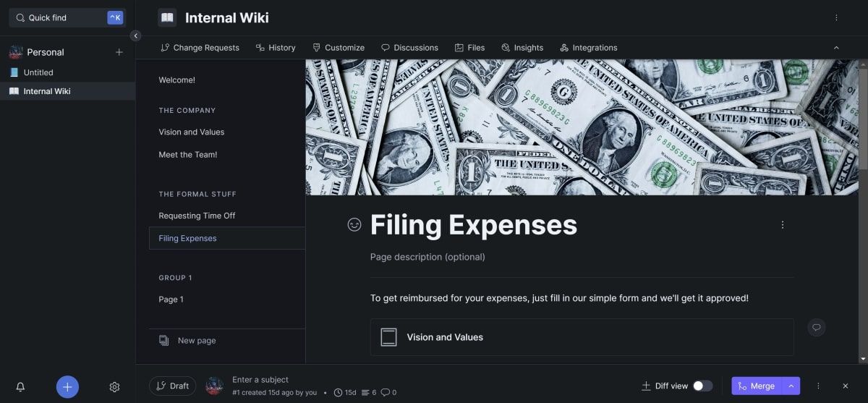Image resolution: width=868 pixels, height=403 pixels.
Task: Click the Merge button
Action: [757, 386]
